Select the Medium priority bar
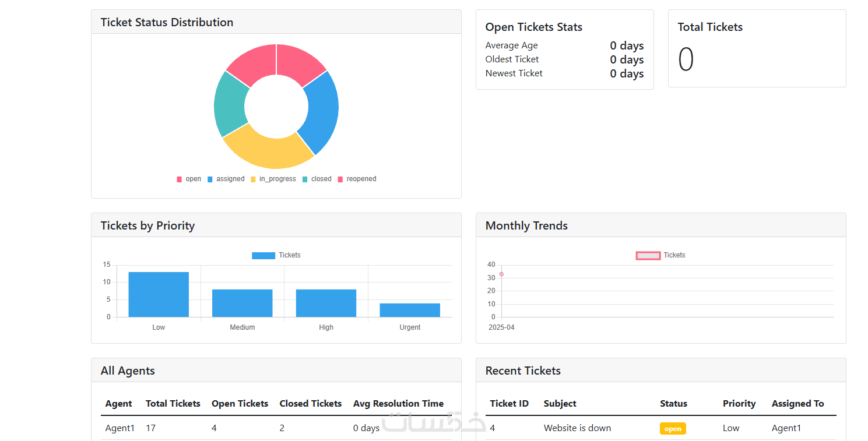The width and height of the screenshot is (868, 441). pos(243,303)
